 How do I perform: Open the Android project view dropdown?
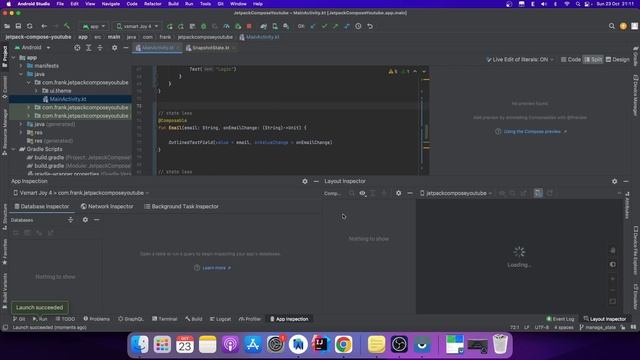click(32, 48)
